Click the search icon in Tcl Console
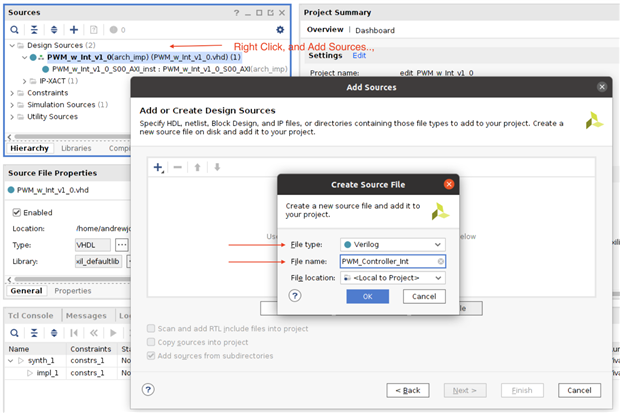The width and height of the screenshot is (620, 413). (14, 333)
